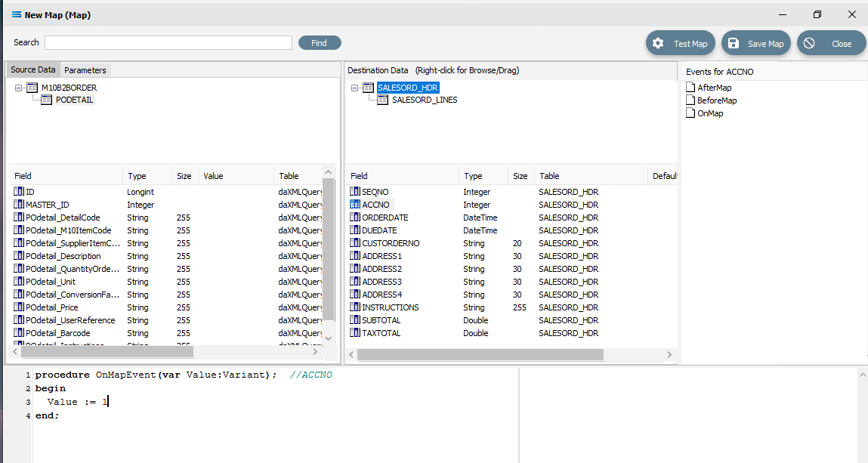
Task: Click the field icon beside MASTER_ID
Action: [x=19, y=204]
